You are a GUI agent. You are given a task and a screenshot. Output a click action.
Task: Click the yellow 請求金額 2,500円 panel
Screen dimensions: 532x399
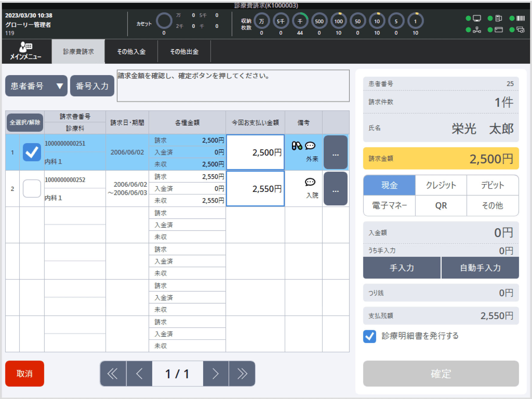click(x=441, y=159)
